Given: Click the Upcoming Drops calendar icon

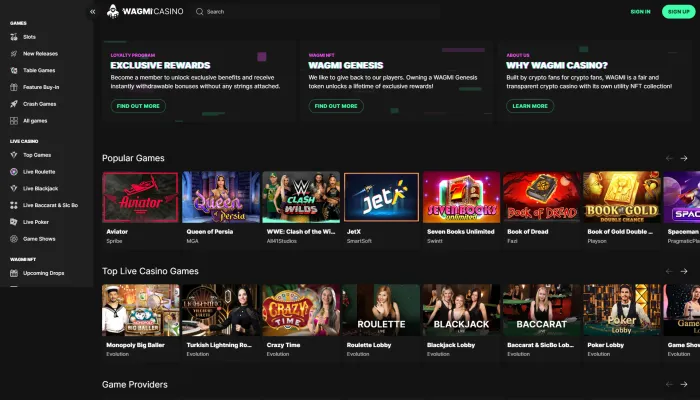Looking at the screenshot, I should 14,273.
